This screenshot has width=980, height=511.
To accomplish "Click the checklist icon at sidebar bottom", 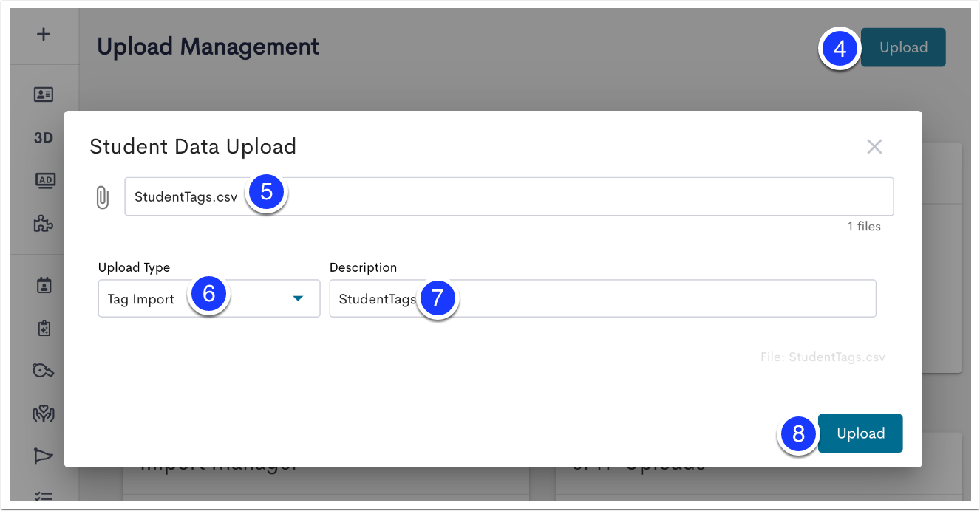I will [44, 496].
